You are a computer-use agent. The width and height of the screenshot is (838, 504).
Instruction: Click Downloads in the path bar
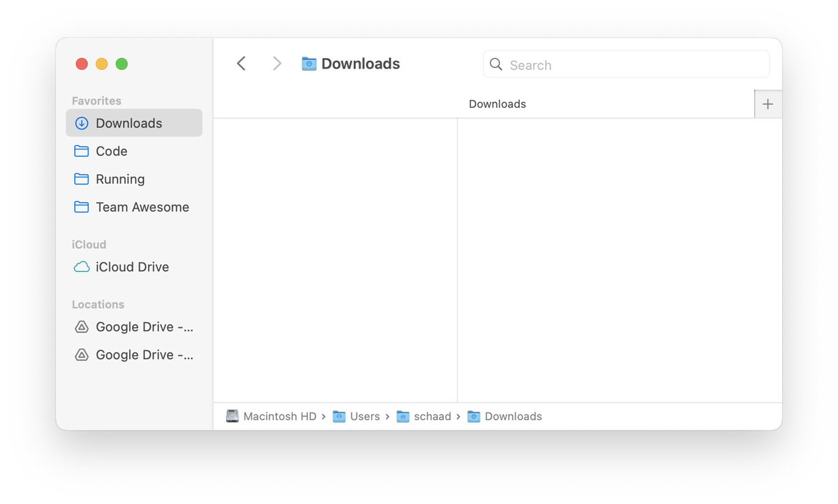(505, 417)
